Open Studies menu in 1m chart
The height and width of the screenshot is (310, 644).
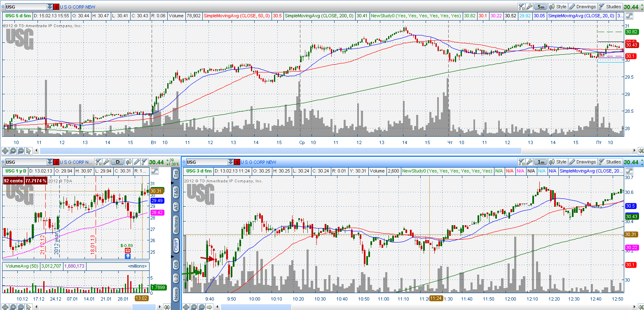point(610,162)
